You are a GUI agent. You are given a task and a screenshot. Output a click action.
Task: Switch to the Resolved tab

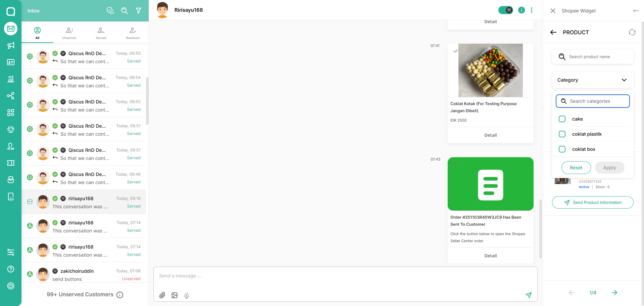point(133,33)
